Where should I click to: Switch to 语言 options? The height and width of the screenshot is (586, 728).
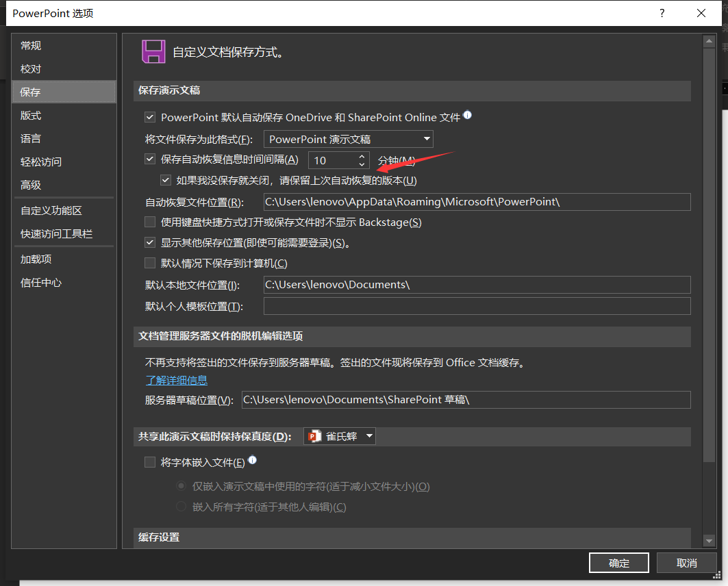click(x=64, y=138)
